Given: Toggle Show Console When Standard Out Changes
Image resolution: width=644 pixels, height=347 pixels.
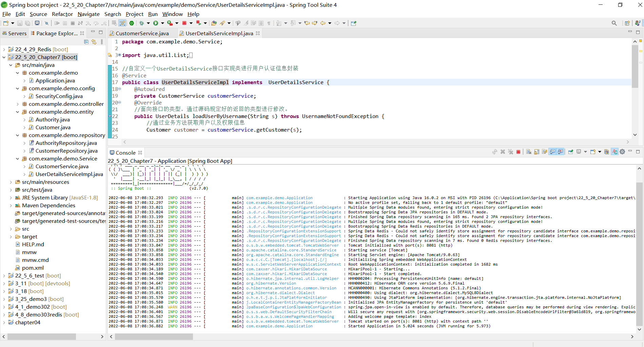Looking at the screenshot, I should click(552, 152).
